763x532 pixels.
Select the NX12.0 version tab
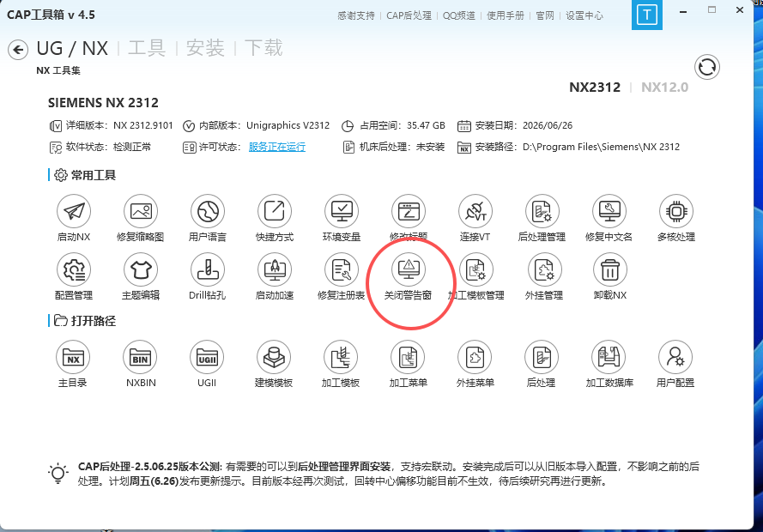point(664,88)
